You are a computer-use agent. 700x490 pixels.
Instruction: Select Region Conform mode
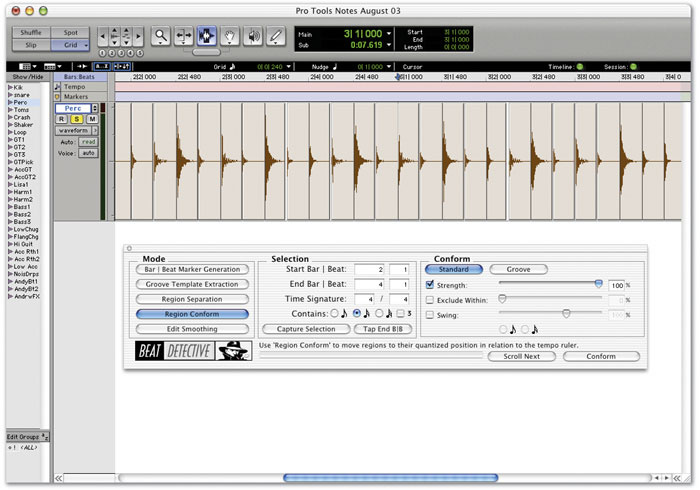[192, 314]
